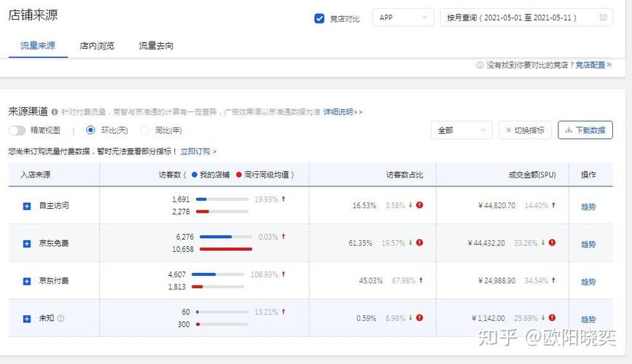Open the 全部 filter dropdown
This screenshot has width=632, height=364.
(x=461, y=130)
